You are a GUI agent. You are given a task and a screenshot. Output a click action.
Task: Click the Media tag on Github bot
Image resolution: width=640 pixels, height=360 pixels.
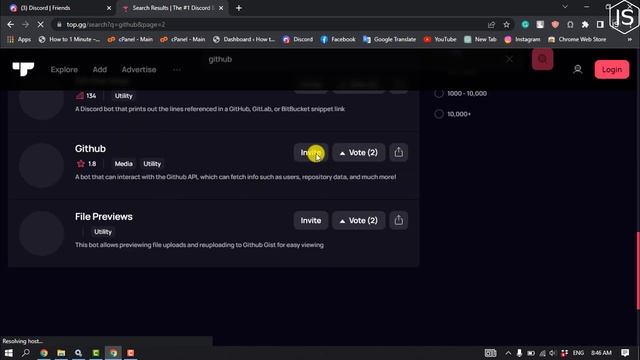(x=123, y=164)
